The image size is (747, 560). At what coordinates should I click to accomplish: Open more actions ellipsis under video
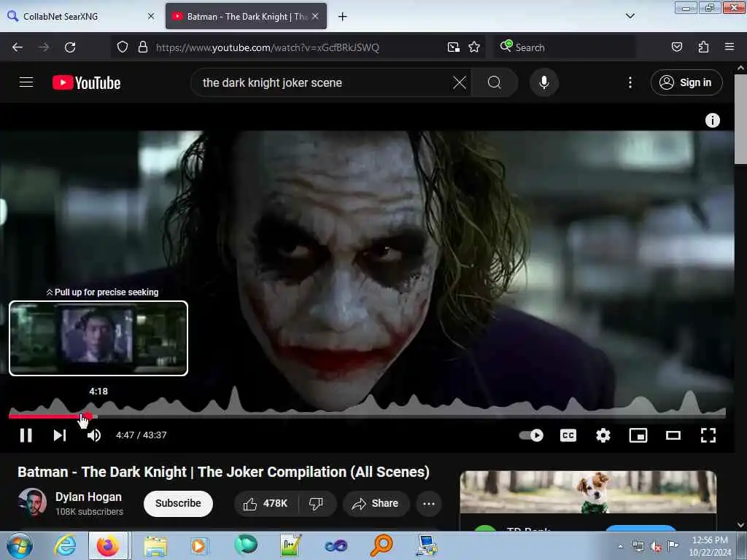(x=429, y=503)
